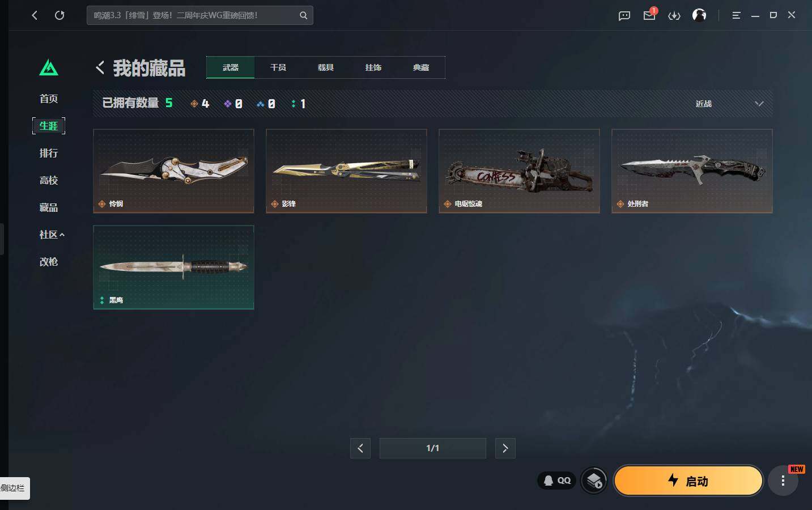Switch to the 载具 tab

tap(326, 67)
